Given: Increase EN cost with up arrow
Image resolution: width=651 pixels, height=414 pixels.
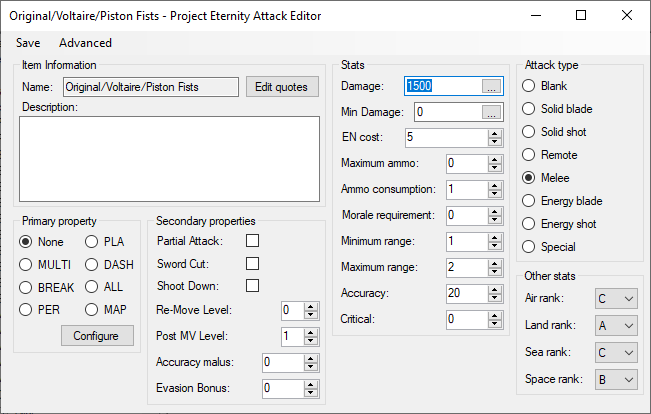Looking at the screenshot, I should click(x=494, y=134).
